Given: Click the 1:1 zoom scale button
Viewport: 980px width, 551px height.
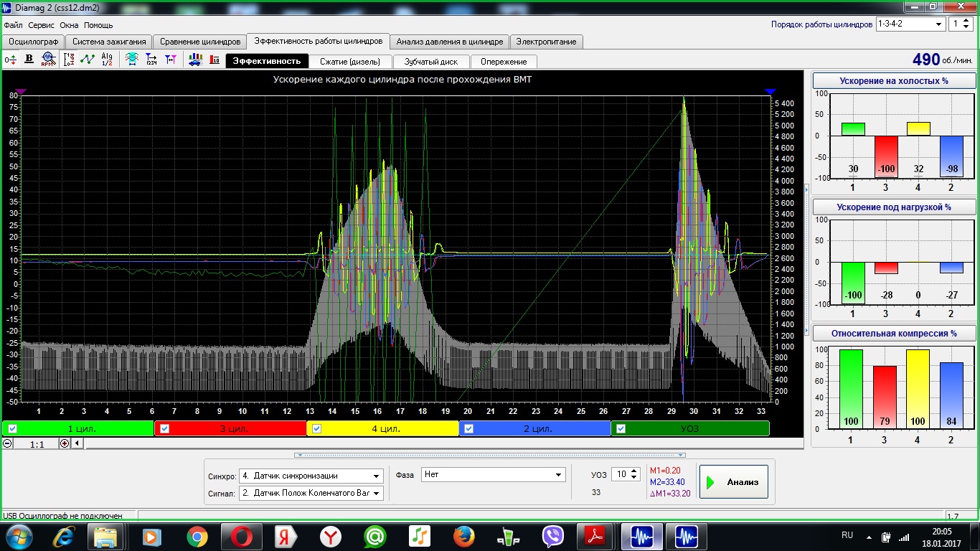Looking at the screenshot, I should [37, 444].
